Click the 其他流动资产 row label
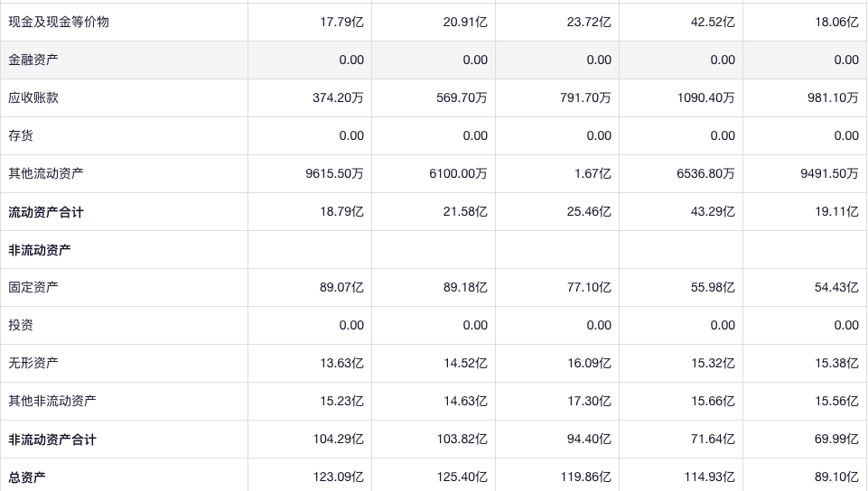The image size is (868, 491). click(x=46, y=173)
